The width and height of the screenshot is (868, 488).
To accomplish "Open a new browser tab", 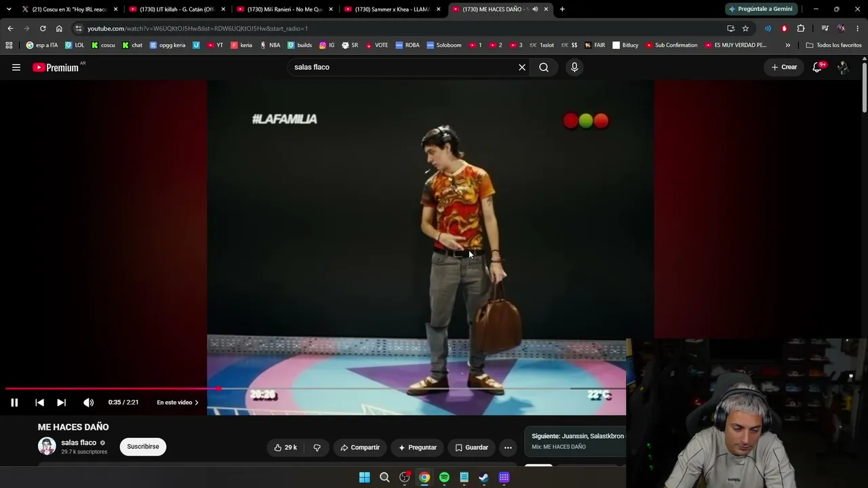I will 562,9.
